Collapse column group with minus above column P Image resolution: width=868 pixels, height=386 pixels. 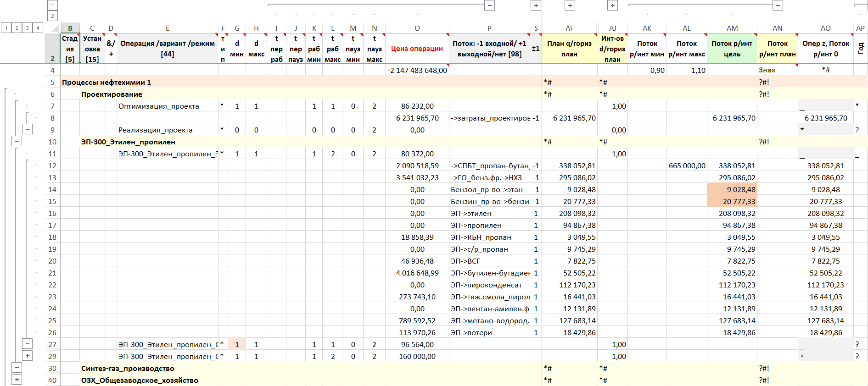(490, 6)
